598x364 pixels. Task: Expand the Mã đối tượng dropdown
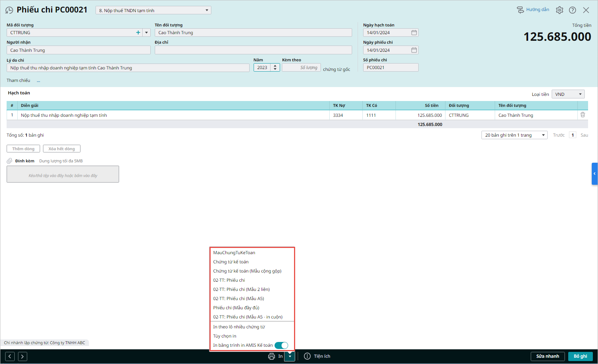coord(147,33)
